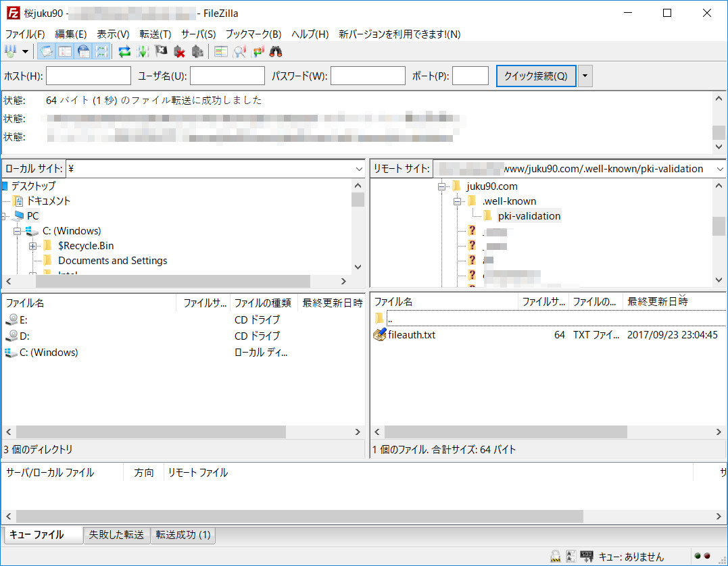Collapse the .well-known tree node
The height and width of the screenshot is (566, 728).
tap(457, 201)
